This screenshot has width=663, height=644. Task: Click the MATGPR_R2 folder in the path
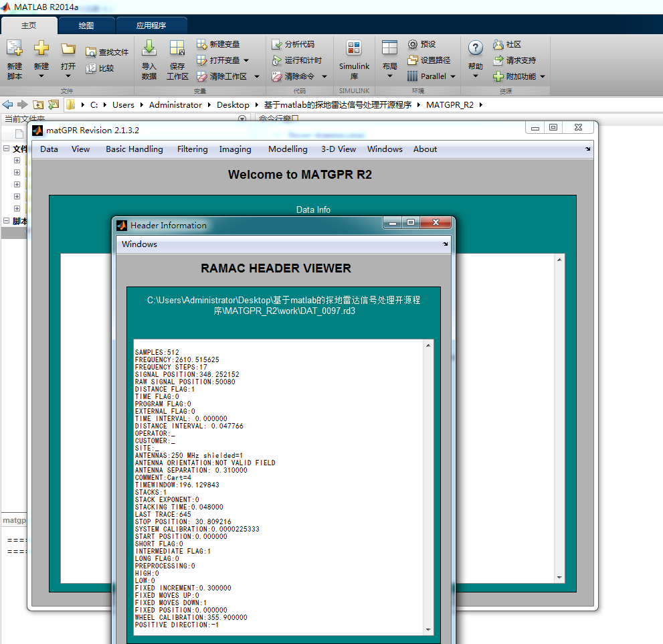click(450, 105)
